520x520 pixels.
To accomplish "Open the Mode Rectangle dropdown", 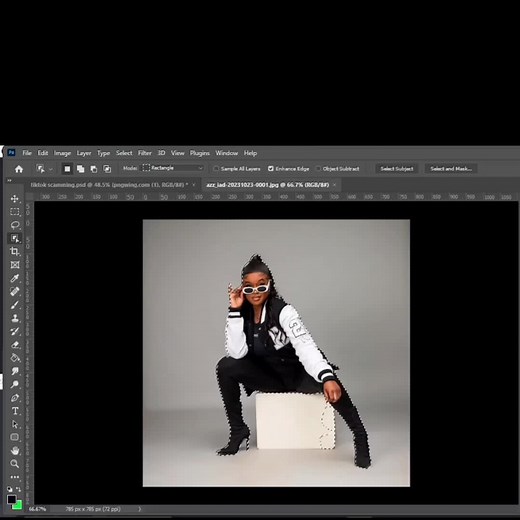I will [173, 168].
